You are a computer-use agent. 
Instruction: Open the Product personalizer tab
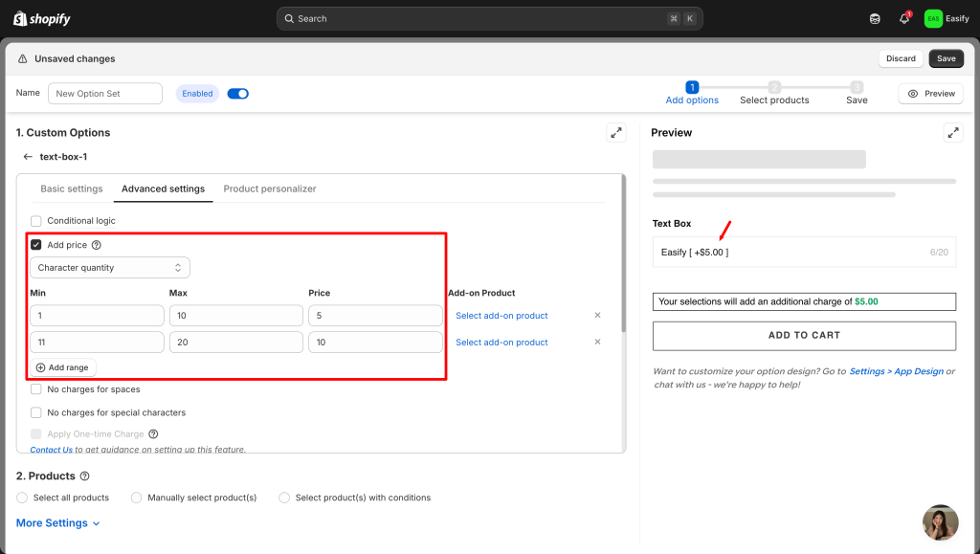(x=270, y=189)
